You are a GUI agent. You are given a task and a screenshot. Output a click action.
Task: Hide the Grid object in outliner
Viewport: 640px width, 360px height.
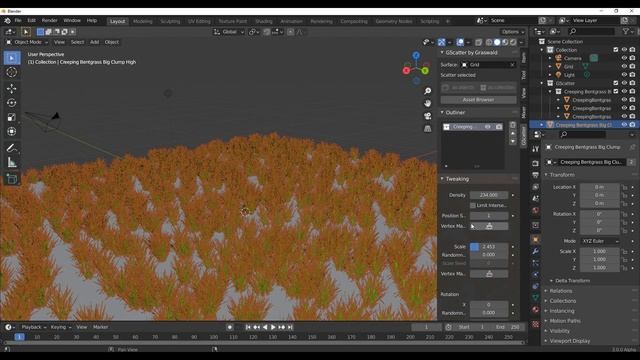point(624,66)
